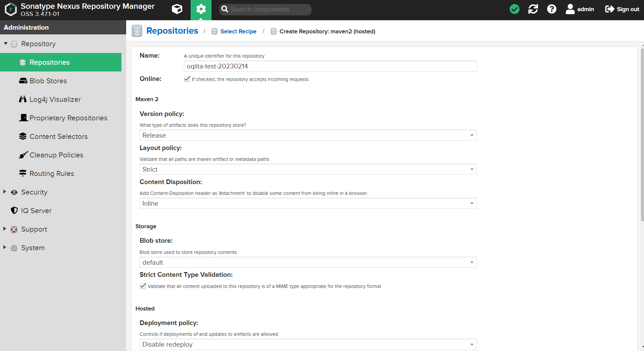Image resolution: width=644 pixels, height=351 pixels.
Task: Open the Content Disposition dropdown
Action: coord(308,203)
